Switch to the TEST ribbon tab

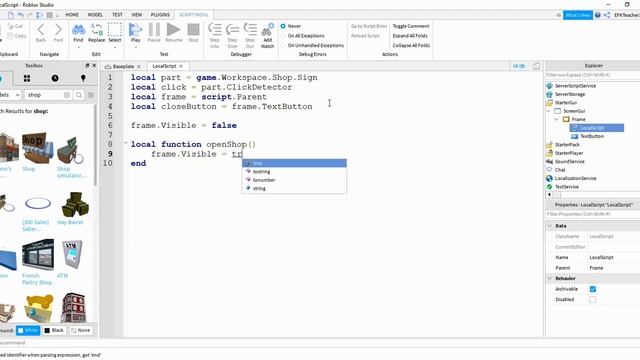click(x=117, y=15)
